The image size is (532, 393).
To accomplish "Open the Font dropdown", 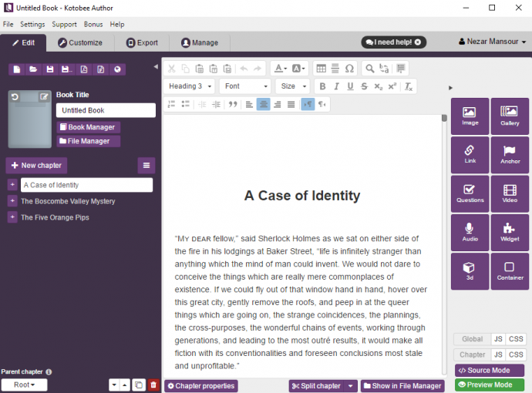I will pos(245,86).
